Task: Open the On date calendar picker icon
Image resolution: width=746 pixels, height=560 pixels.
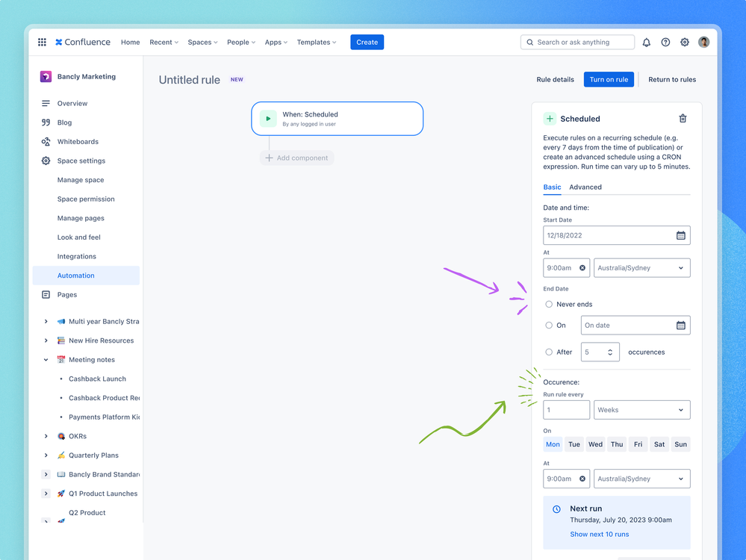Action: click(x=681, y=326)
